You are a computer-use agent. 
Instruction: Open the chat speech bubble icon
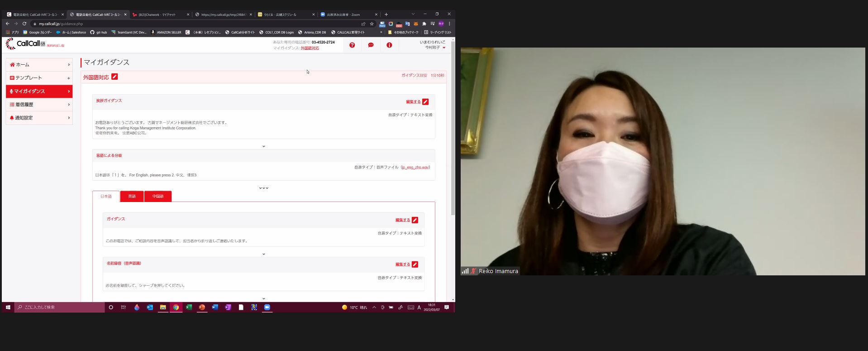(x=371, y=45)
